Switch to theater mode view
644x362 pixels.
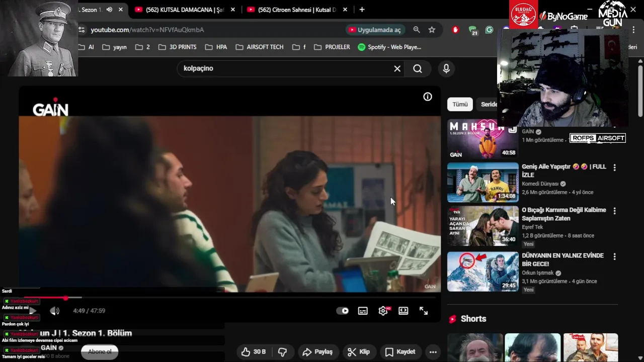pos(404,311)
